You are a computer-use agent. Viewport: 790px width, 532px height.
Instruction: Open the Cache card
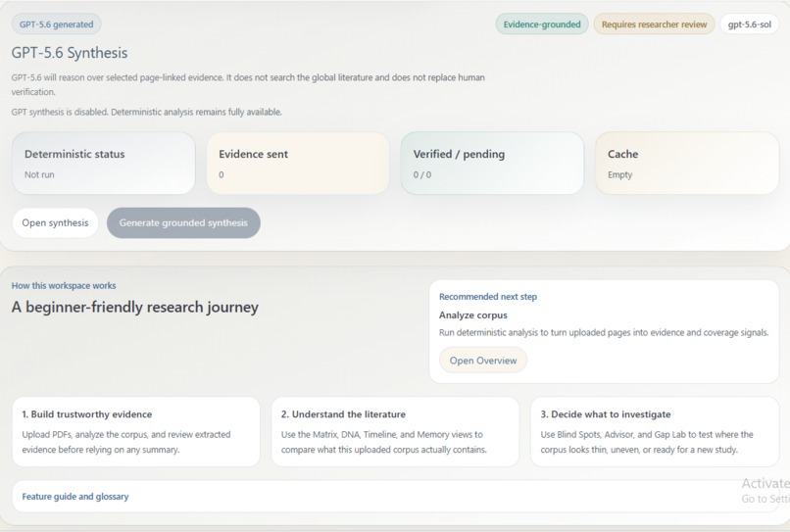click(687, 164)
